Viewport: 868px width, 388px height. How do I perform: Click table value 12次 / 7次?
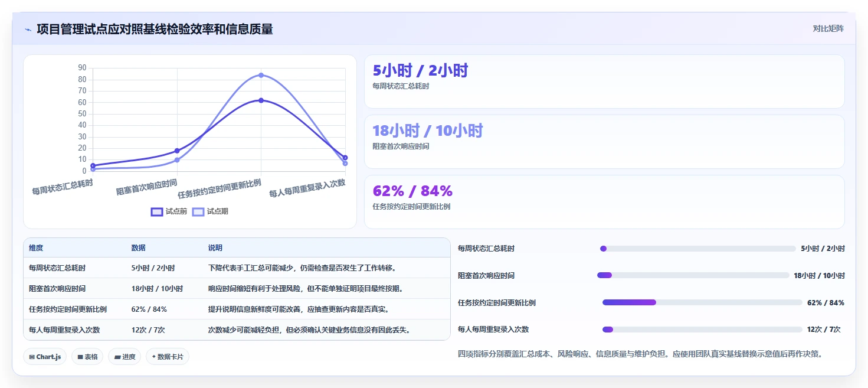(x=148, y=330)
